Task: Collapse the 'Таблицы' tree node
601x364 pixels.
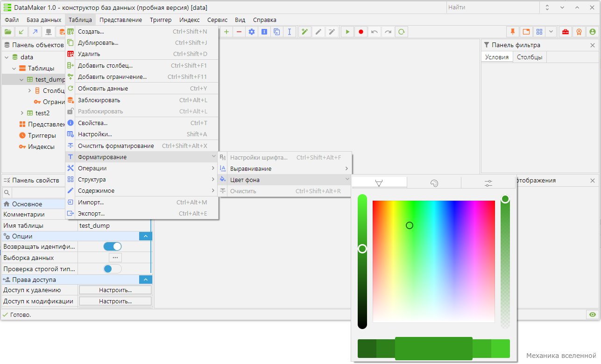Action: tap(14, 68)
